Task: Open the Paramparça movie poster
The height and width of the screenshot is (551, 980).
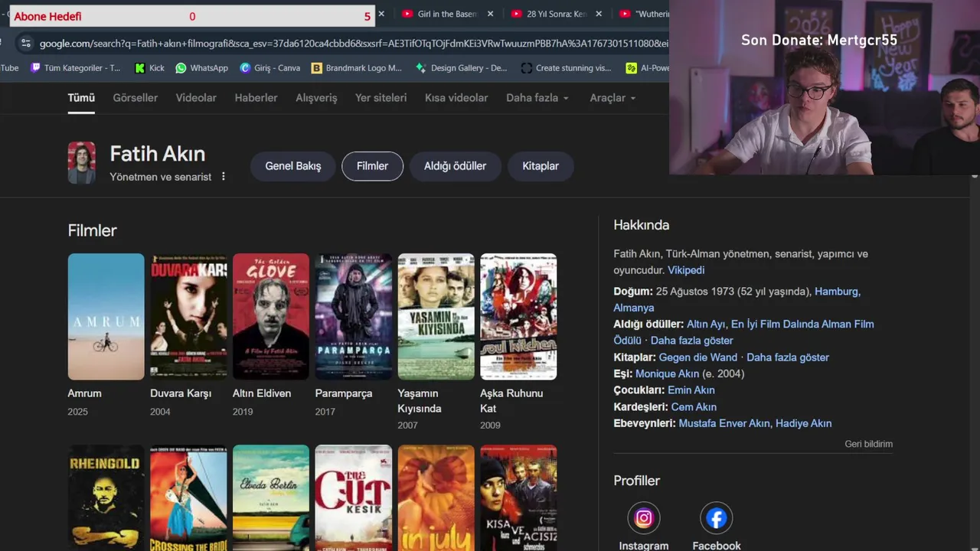Action: 353,317
